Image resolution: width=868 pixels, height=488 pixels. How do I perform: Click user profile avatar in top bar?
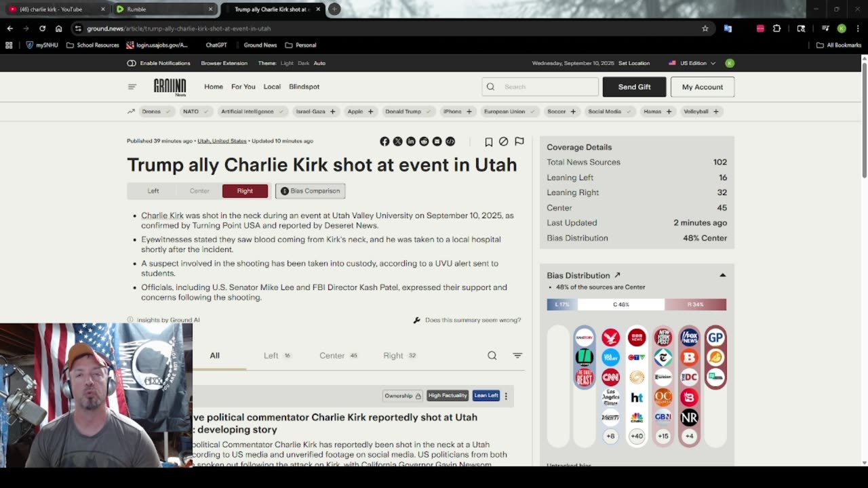point(730,63)
